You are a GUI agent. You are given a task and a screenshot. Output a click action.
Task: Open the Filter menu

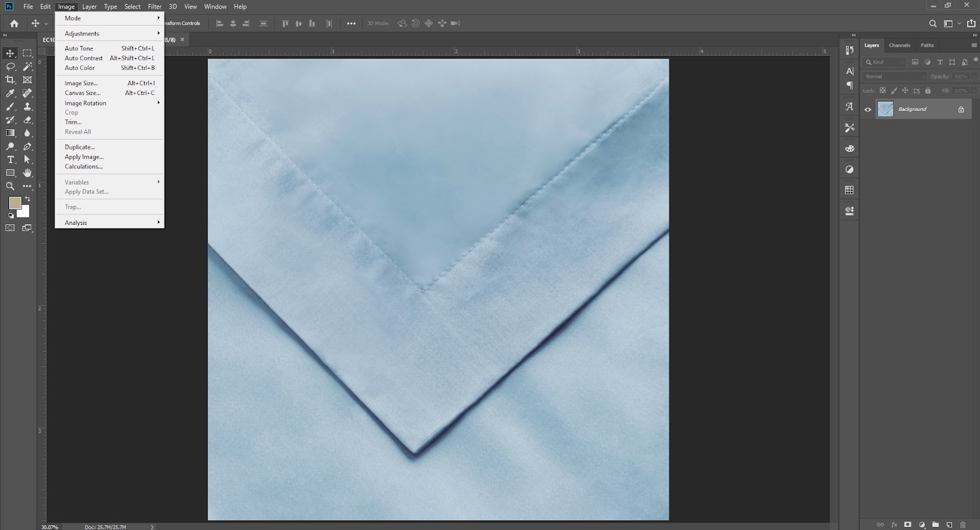pyautogui.click(x=154, y=7)
